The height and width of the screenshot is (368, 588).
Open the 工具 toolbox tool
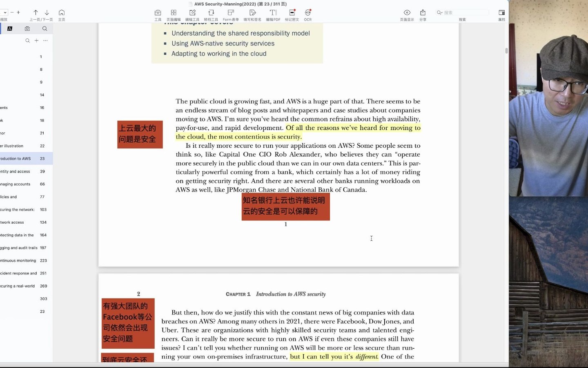click(158, 15)
